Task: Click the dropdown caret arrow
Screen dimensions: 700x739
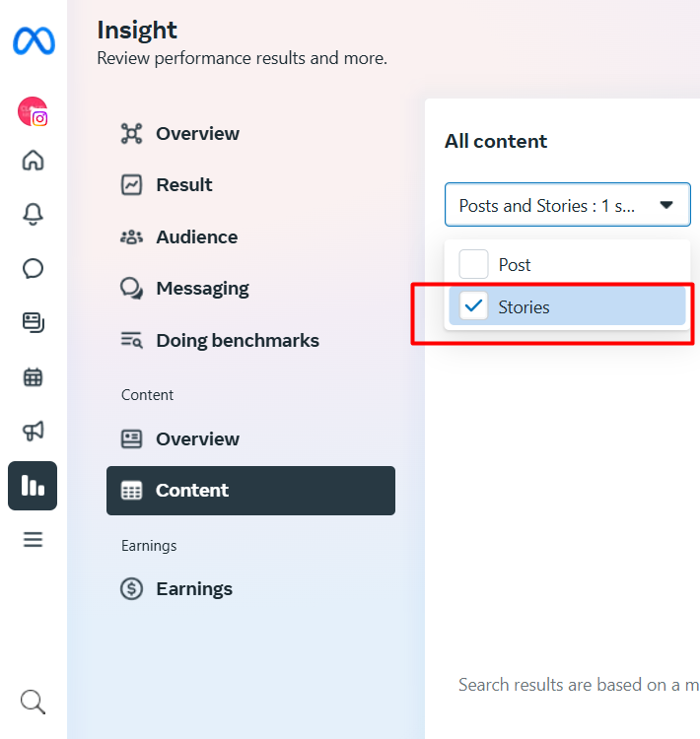Action: [x=666, y=205]
